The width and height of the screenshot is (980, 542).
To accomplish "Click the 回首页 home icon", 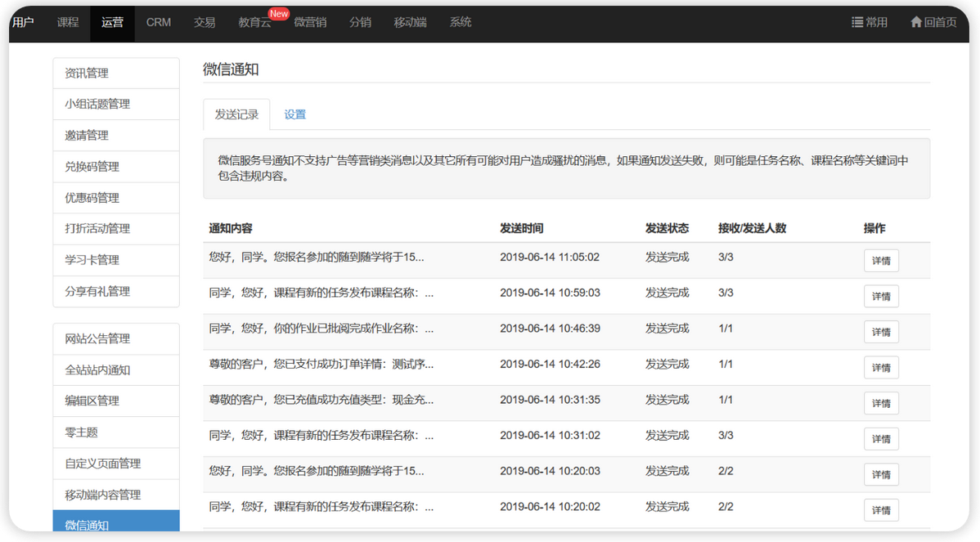I will tap(916, 23).
